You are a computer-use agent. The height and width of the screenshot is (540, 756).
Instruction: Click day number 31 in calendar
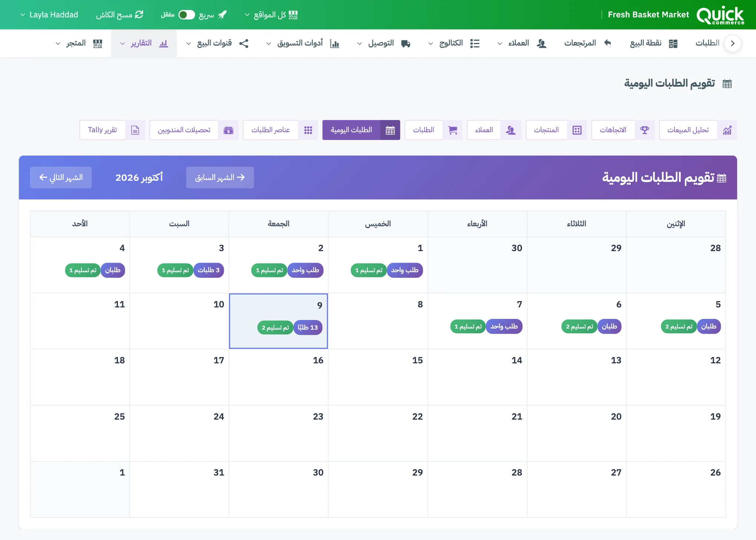[219, 472]
